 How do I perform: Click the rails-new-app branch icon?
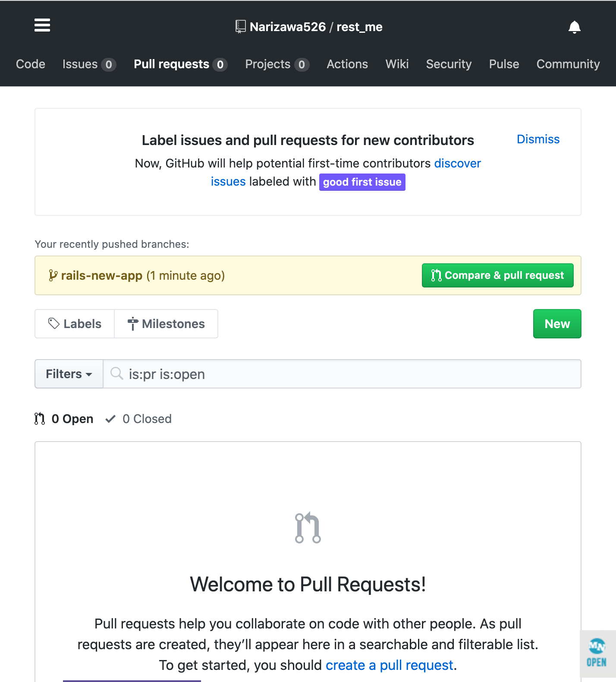[53, 275]
